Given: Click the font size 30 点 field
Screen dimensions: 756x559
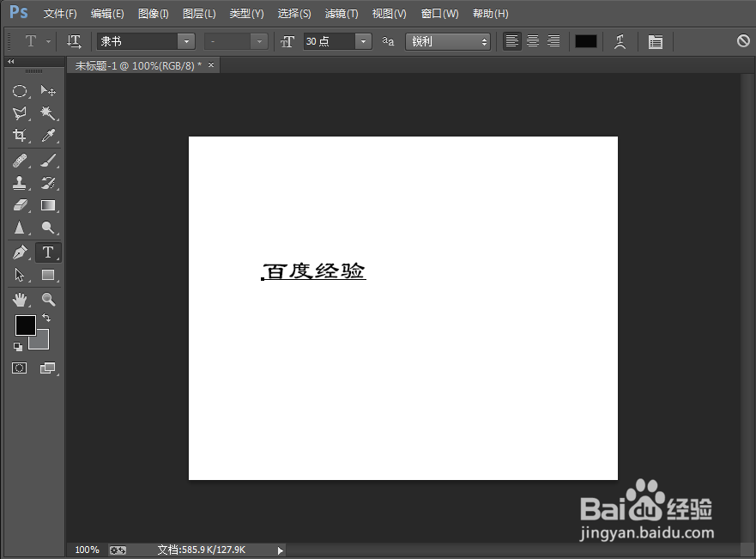Looking at the screenshot, I should 330,41.
